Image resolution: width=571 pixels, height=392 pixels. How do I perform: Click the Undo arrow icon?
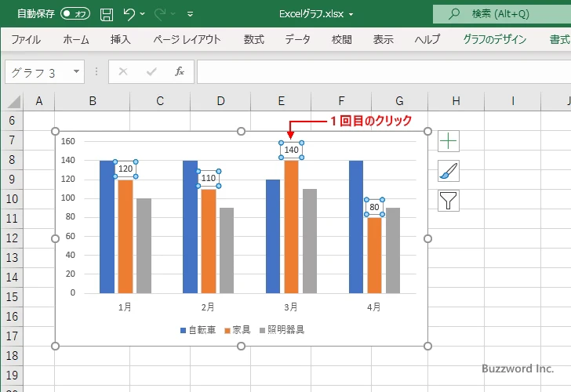(130, 14)
